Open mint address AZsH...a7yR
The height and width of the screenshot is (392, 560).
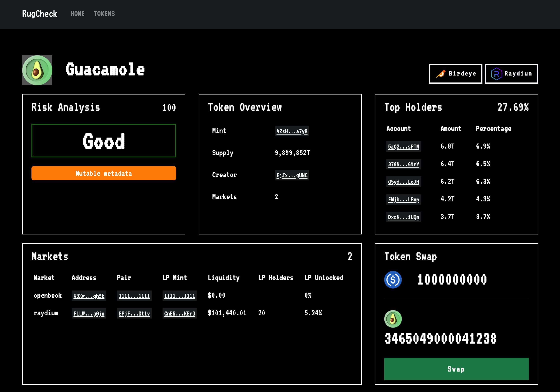tap(292, 131)
